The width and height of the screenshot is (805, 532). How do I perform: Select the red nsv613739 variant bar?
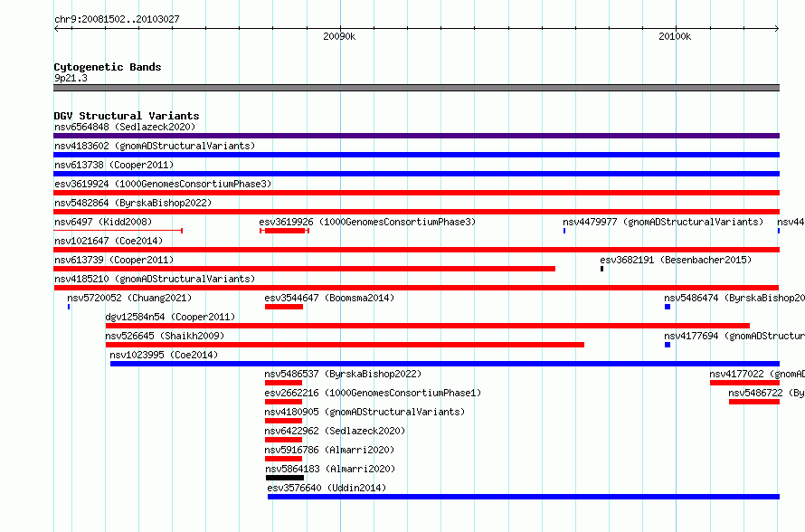[x=305, y=269]
